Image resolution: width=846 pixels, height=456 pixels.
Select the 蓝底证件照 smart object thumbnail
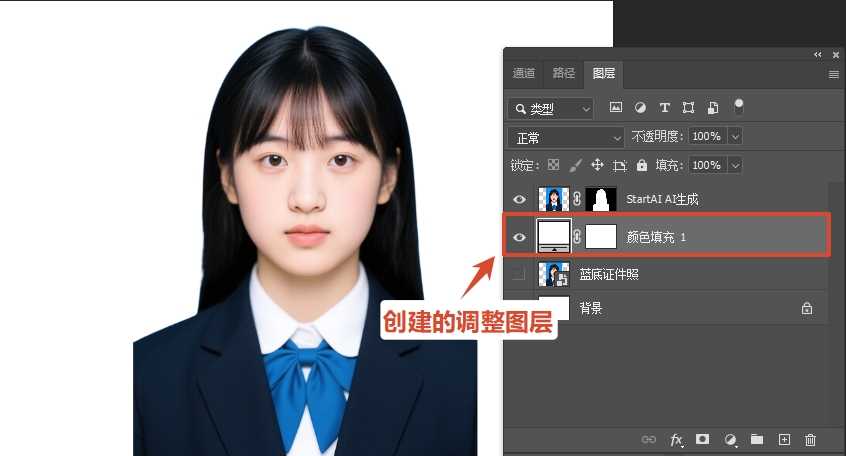(x=553, y=274)
